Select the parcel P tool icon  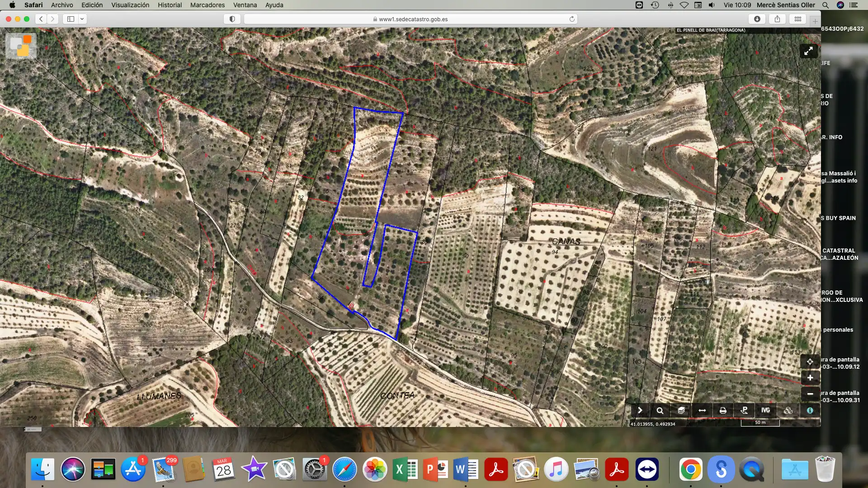(x=744, y=410)
